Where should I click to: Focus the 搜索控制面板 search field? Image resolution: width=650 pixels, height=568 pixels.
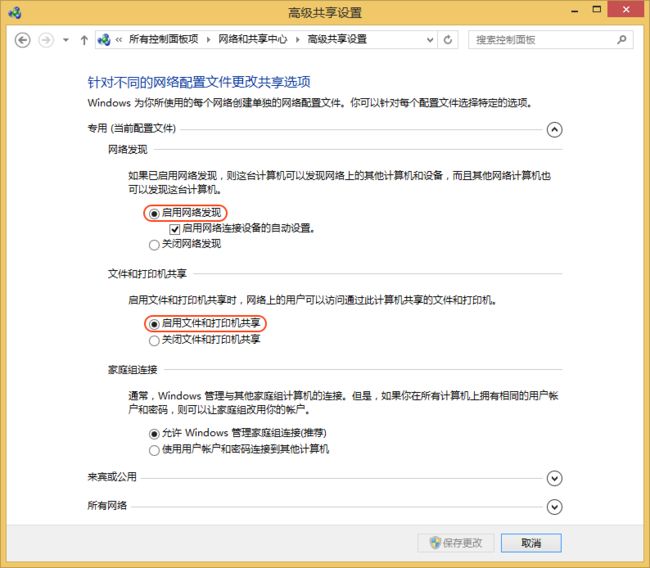(551, 40)
